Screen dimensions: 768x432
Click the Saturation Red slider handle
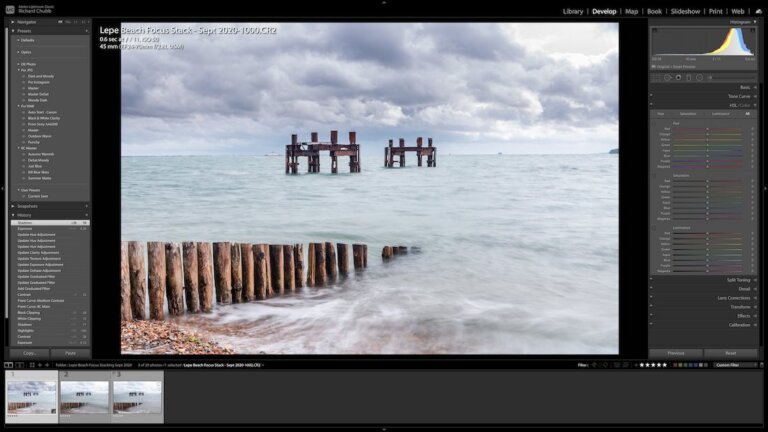coord(707,181)
